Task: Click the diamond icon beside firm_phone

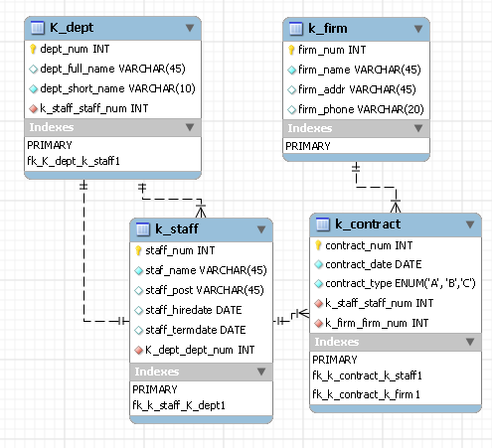Action: click(x=291, y=109)
